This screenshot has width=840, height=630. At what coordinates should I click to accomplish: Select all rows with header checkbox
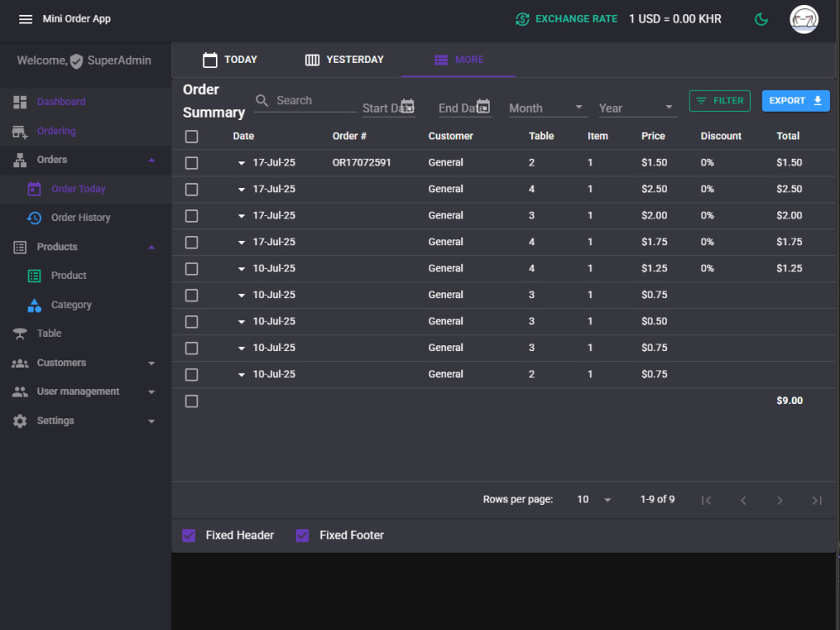[x=192, y=137]
